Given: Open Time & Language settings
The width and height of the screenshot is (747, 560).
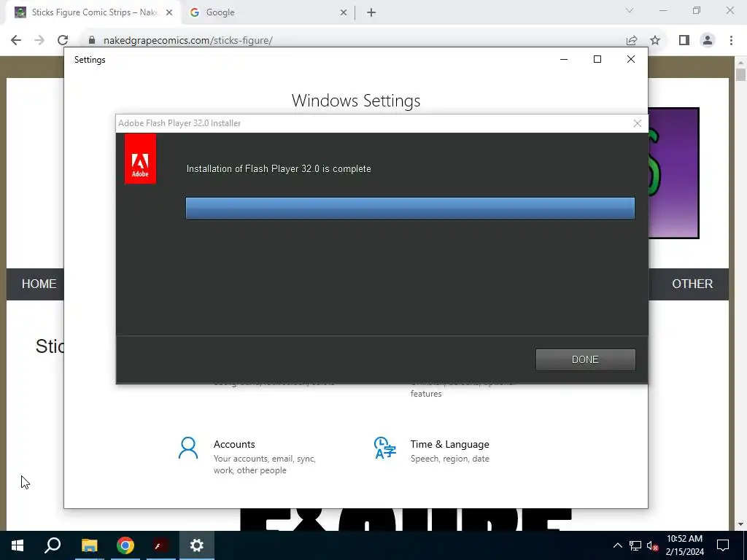Looking at the screenshot, I should 431,450.
